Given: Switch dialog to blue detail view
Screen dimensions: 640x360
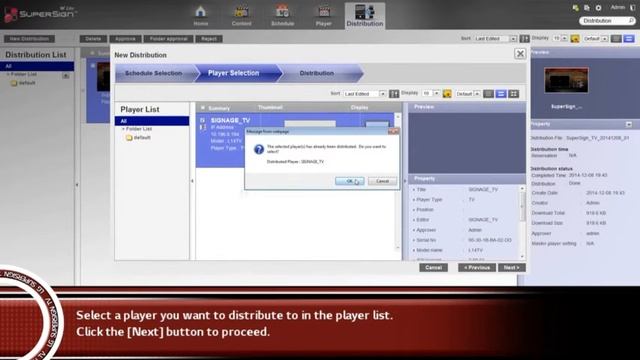Looking at the screenshot, I should (501, 94).
